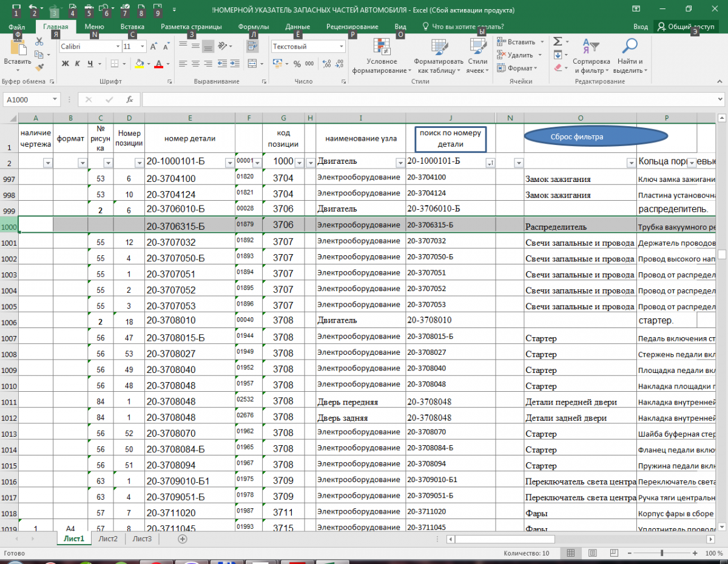This screenshot has width=728, height=564.
Task: Open Сортировка и фильтр menu
Action: (591, 56)
